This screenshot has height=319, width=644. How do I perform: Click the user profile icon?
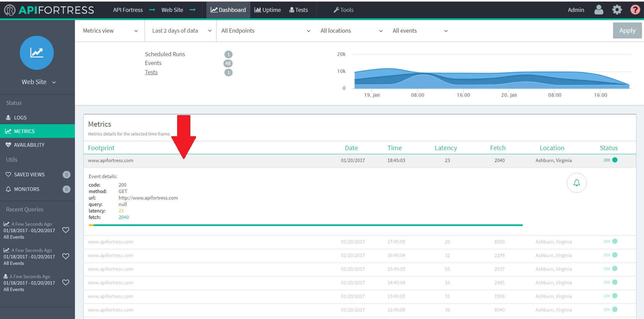coord(598,10)
